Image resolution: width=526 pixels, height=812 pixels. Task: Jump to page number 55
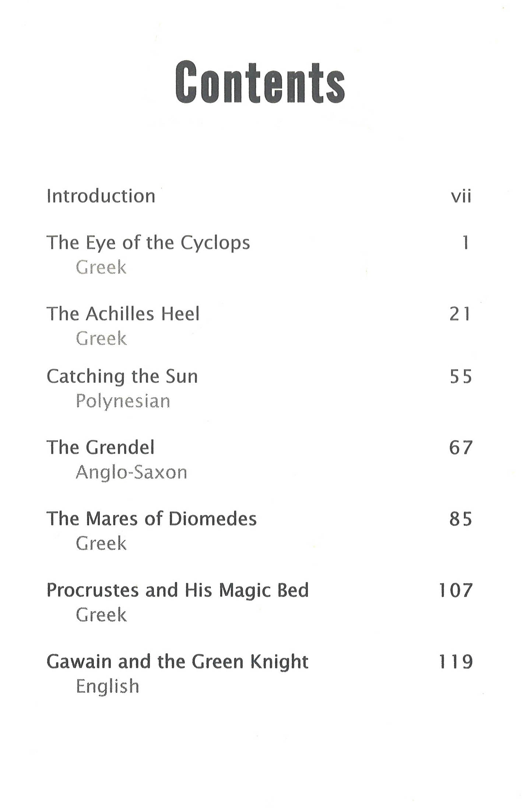460,377
